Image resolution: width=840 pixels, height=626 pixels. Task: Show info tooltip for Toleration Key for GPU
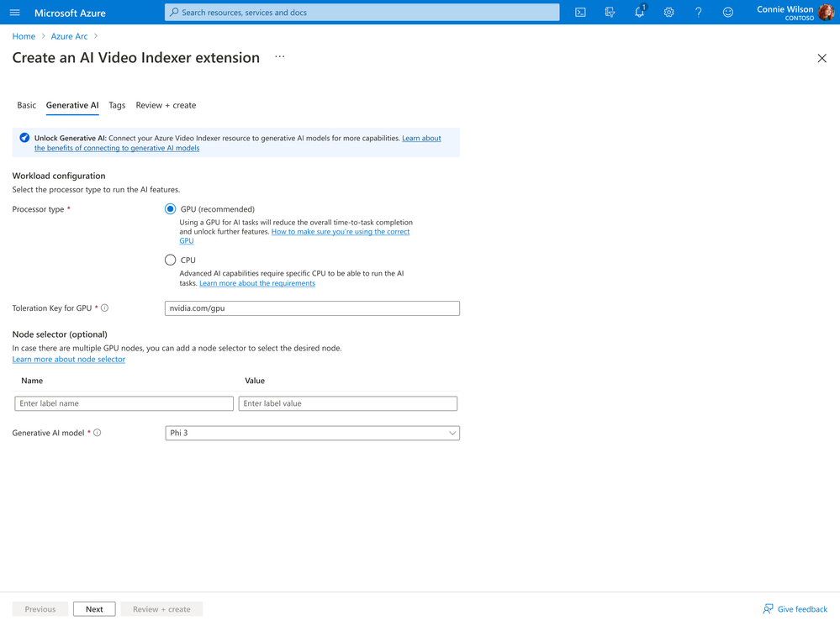coord(105,308)
